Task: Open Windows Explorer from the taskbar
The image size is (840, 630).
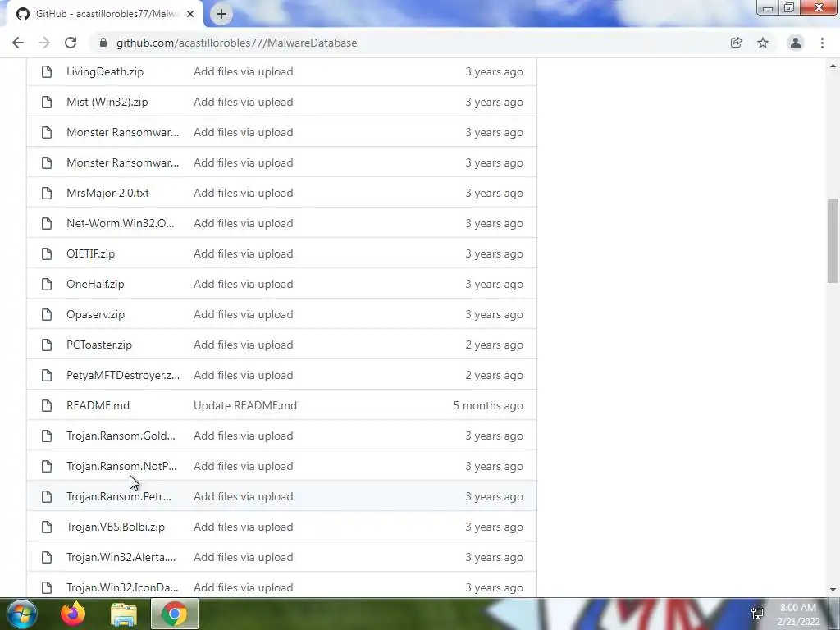Action: pos(124,614)
